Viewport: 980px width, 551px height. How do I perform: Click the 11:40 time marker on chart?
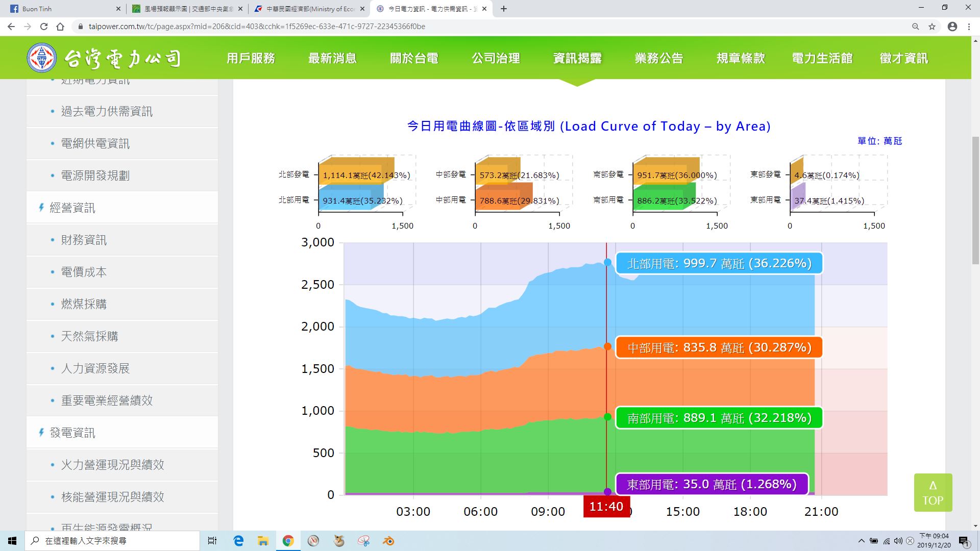pyautogui.click(x=606, y=507)
